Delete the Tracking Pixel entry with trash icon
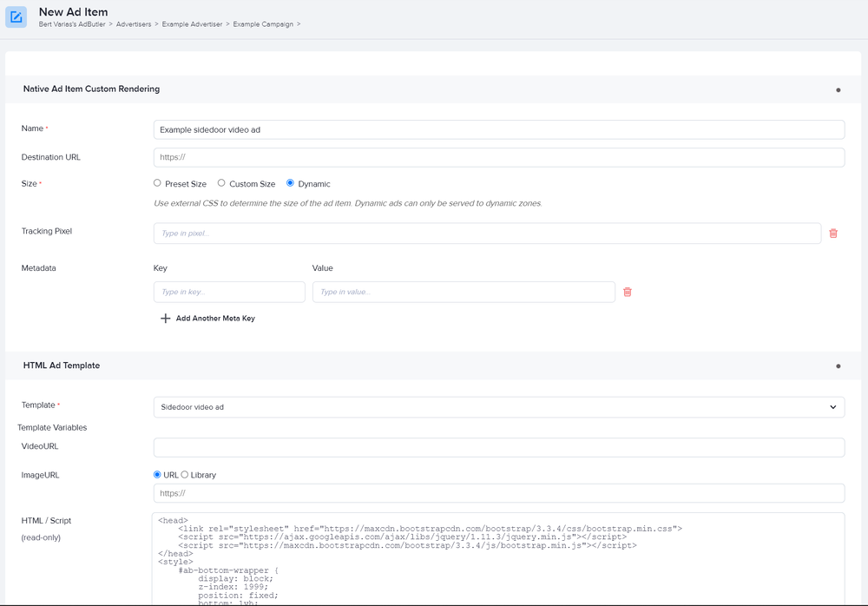Image resolution: width=868 pixels, height=606 pixels. [833, 234]
